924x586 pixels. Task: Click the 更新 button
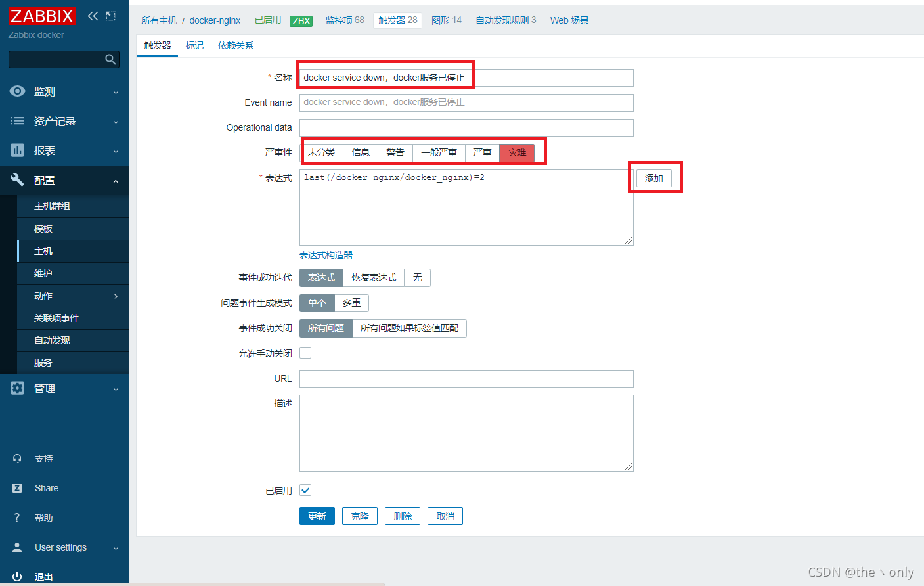coord(317,516)
